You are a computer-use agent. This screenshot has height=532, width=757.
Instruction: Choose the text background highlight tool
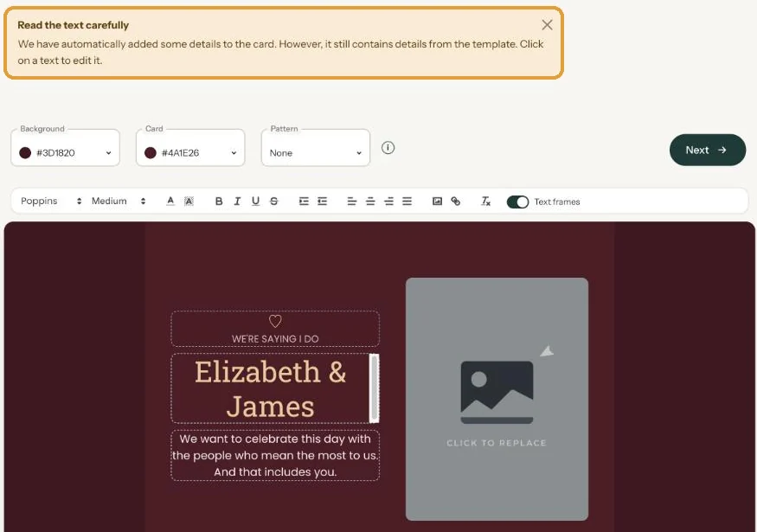tap(189, 202)
